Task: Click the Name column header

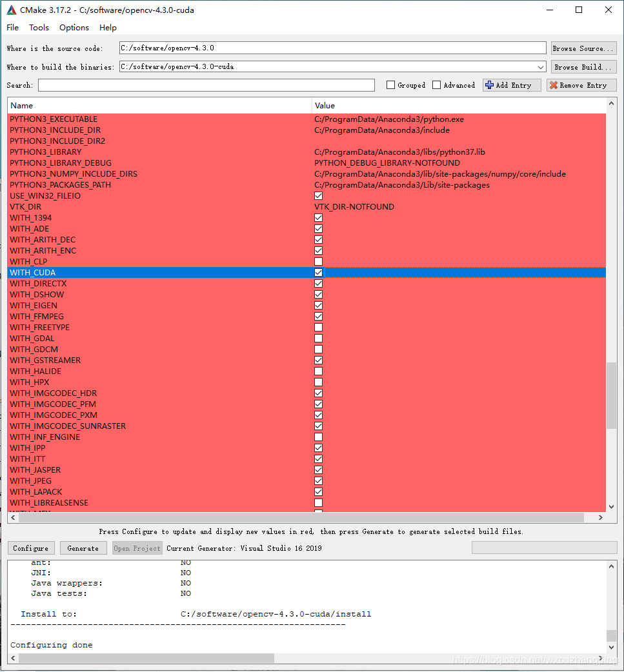Action: coord(159,105)
